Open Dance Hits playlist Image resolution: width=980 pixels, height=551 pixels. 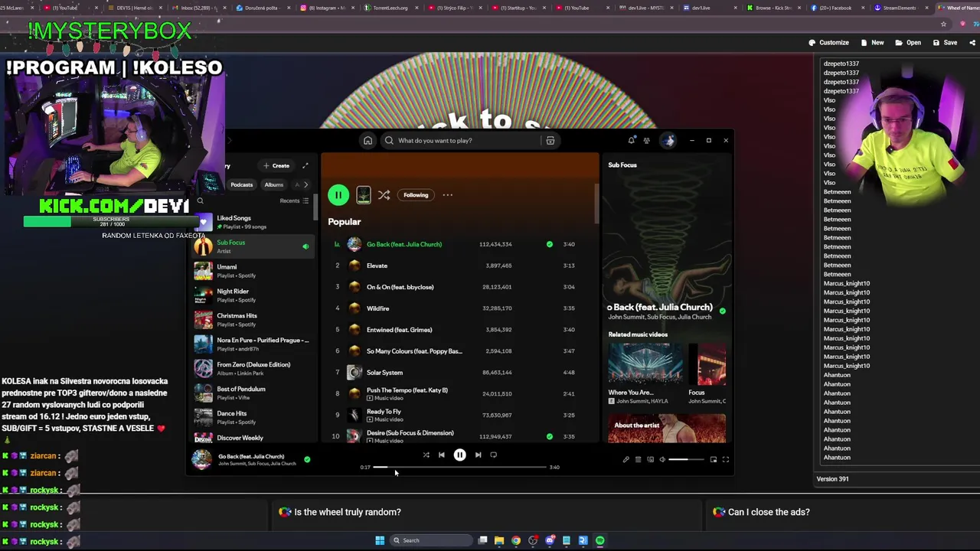[253, 417]
